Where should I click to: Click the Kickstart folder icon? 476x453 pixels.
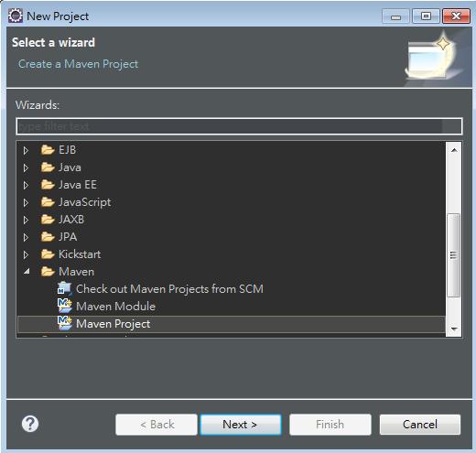pos(48,254)
